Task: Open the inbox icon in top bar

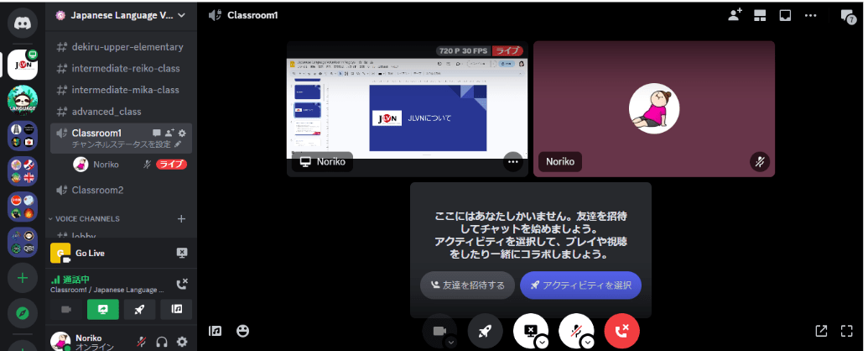Action: (x=785, y=14)
